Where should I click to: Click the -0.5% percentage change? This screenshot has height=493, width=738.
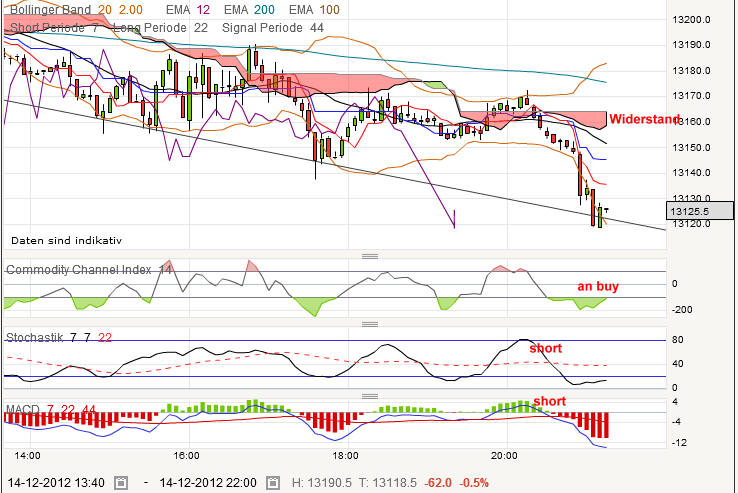pyautogui.click(x=473, y=483)
